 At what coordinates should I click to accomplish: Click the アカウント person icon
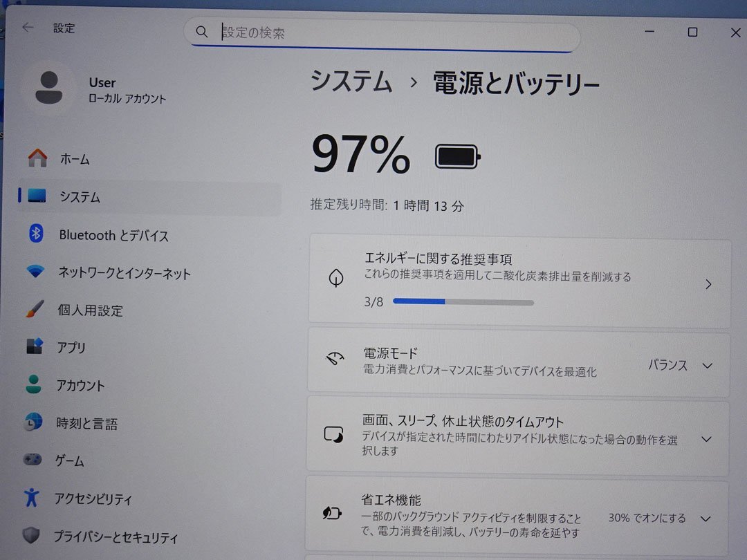click(x=33, y=384)
